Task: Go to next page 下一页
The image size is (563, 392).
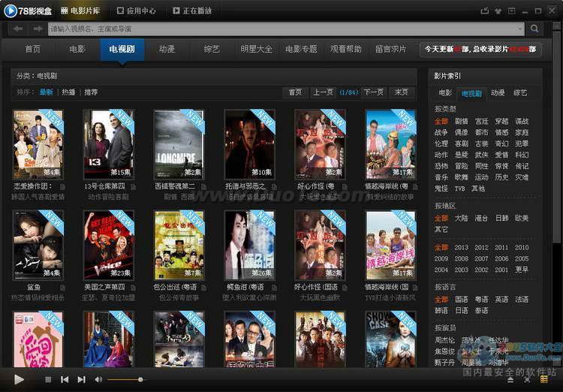Action: tap(373, 92)
